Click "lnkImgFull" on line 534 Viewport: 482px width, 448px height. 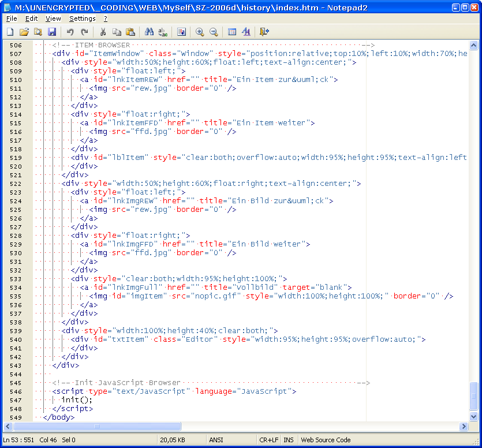click(x=135, y=288)
